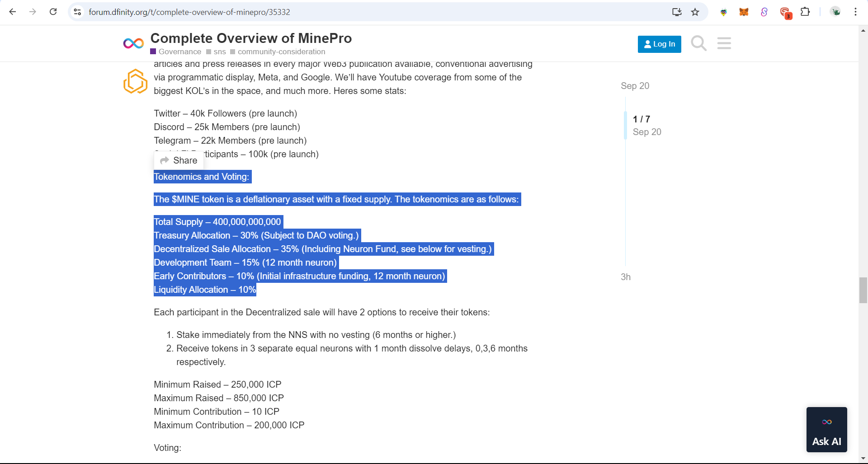868x464 pixels.
Task: Click 'Decentralized Sale Allocation – 35%' line
Action: click(323, 249)
